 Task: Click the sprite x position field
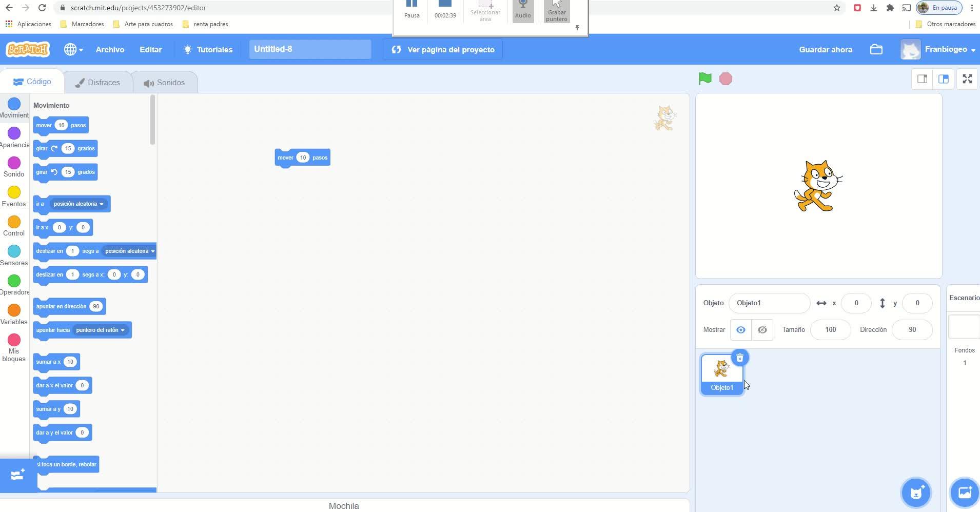coord(856,303)
